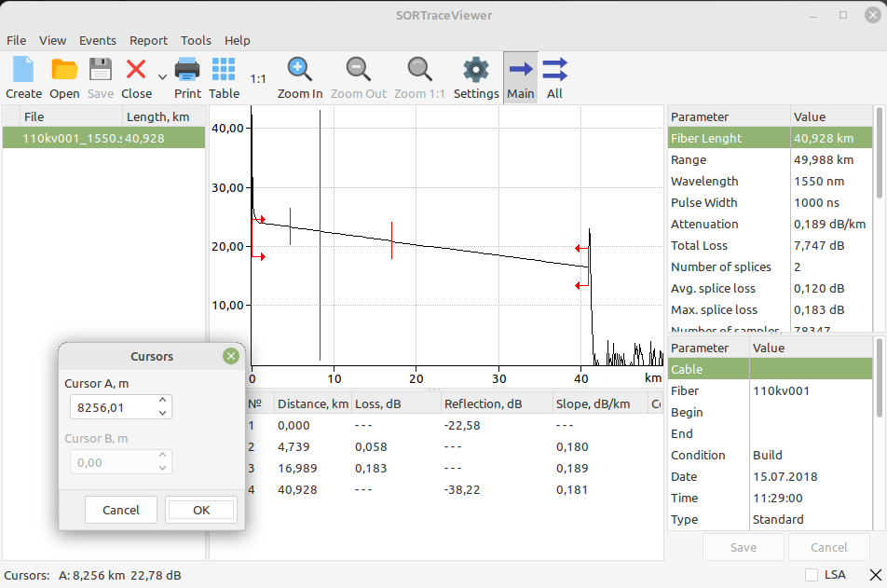Close the Cursors dialog with green X
The image size is (887, 588).
(x=231, y=356)
